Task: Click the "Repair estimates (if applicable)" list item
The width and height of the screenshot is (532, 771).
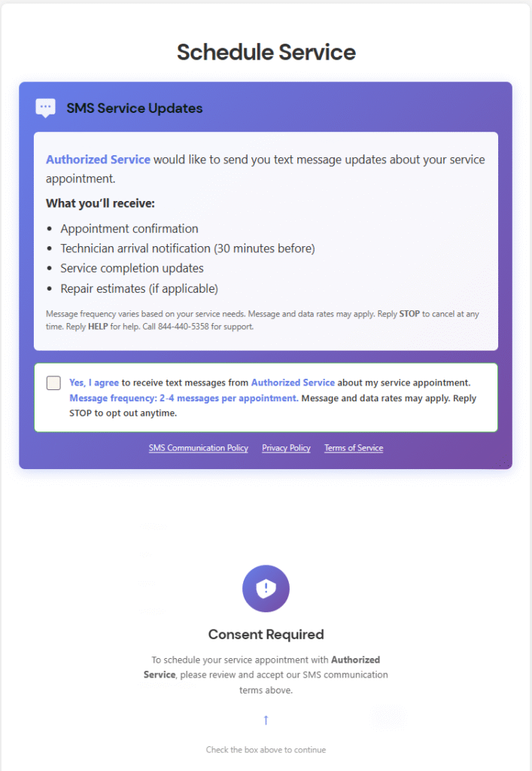Action: pyautogui.click(x=139, y=288)
